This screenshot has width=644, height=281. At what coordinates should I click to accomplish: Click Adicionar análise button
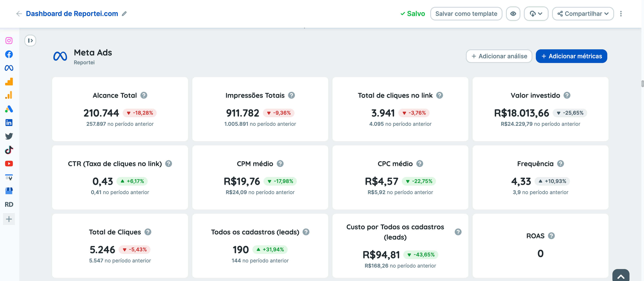click(499, 56)
